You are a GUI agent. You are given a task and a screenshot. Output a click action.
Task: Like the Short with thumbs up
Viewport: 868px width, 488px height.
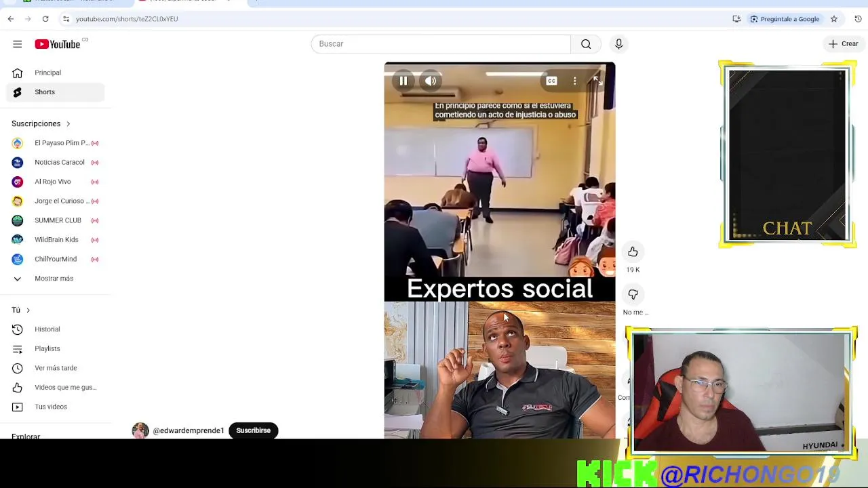click(x=633, y=252)
